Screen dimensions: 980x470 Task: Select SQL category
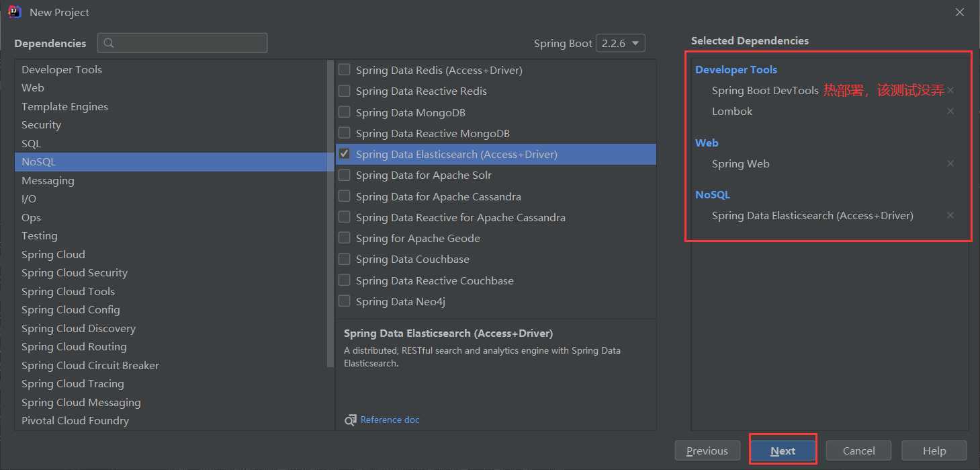[x=171, y=143]
